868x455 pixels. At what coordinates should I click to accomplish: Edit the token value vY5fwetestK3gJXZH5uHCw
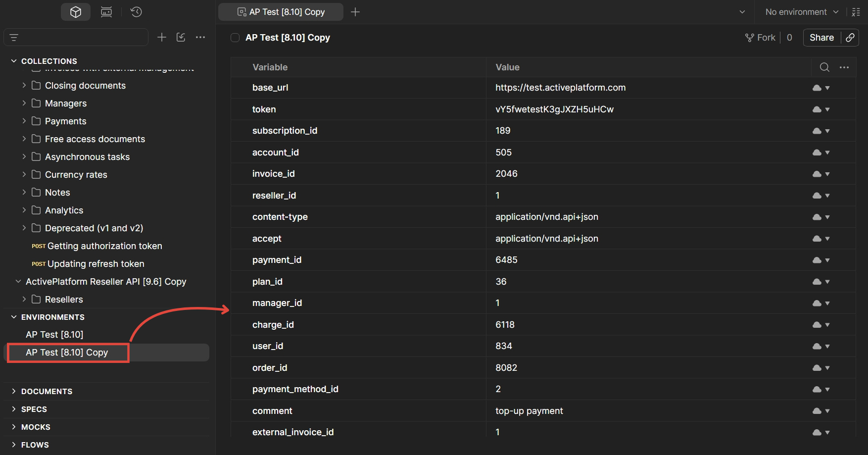554,109
